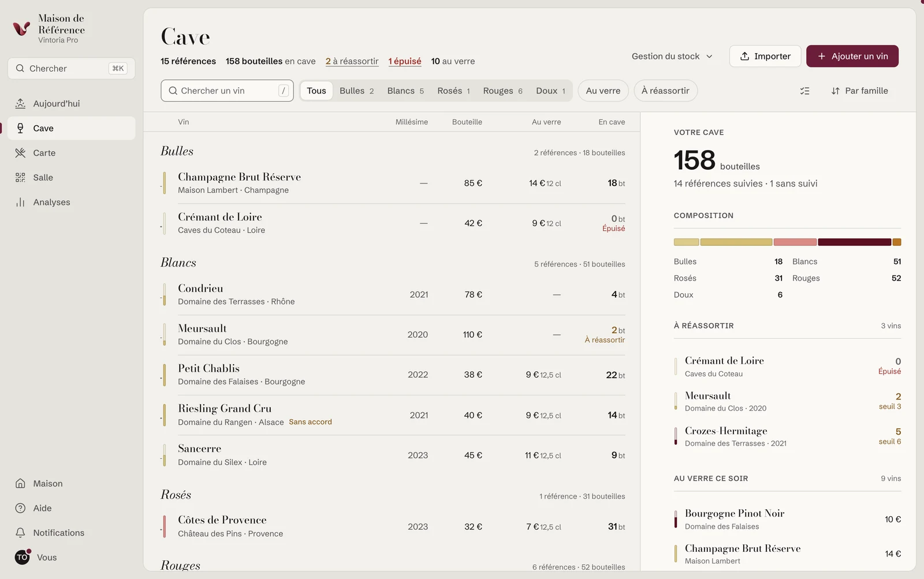Click the Ajouter un vin button
924x579 pixels.
(852, 56)
